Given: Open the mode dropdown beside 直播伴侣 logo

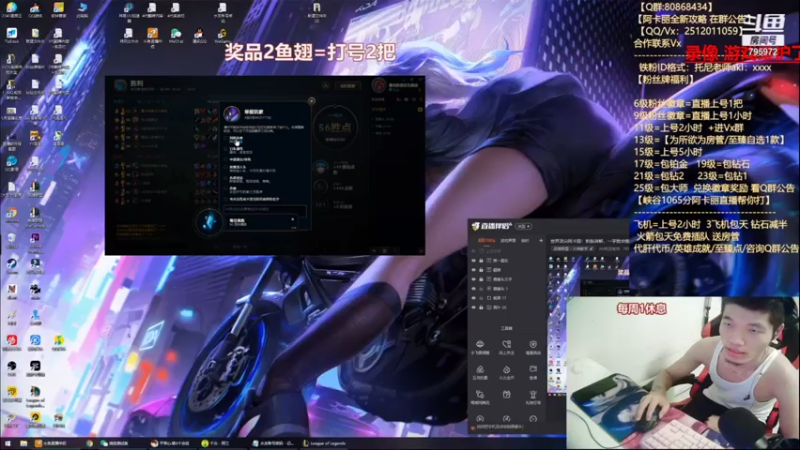Looking at the screenshot, I should coord(523,226).
